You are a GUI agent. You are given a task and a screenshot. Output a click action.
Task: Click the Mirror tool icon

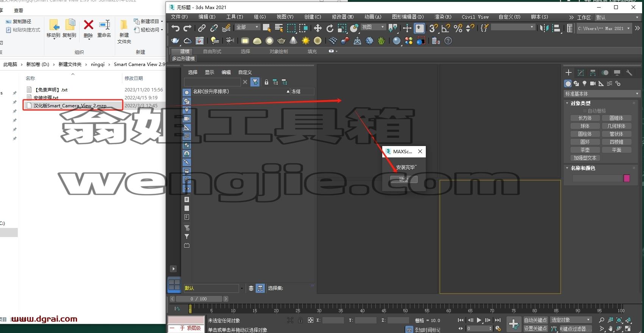coord(544,28)
